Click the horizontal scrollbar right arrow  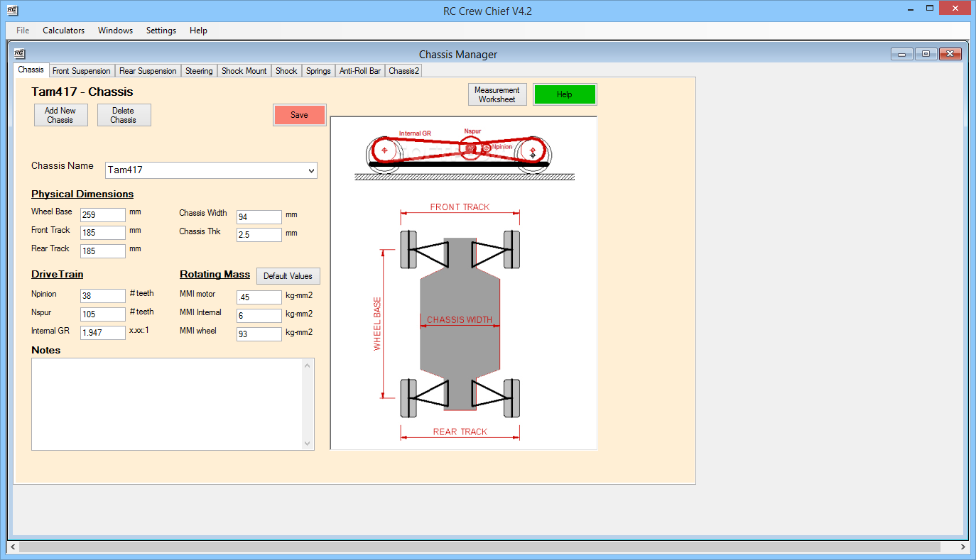pyautogui.click(x=963, y=547)
